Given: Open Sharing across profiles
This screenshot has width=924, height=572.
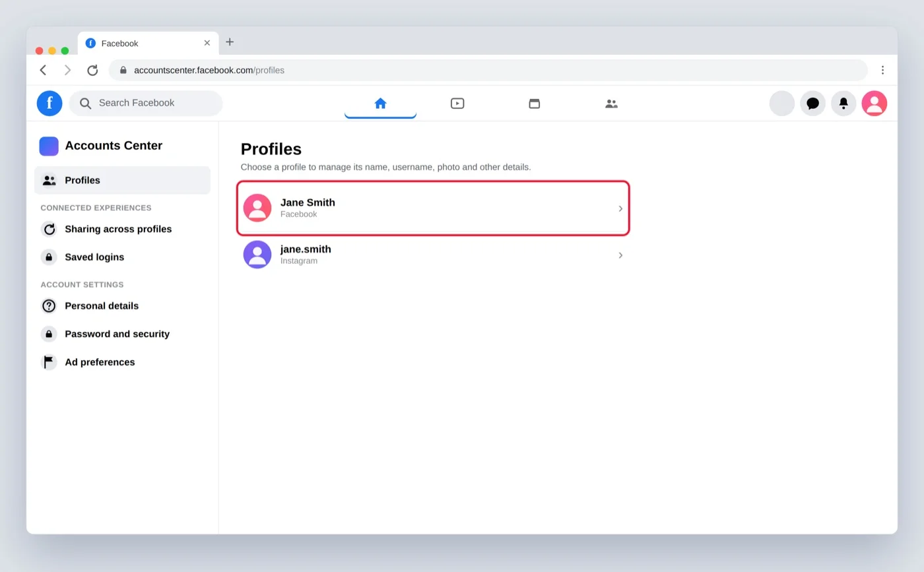Looking at the screenshot, I should tap(122, 229).
